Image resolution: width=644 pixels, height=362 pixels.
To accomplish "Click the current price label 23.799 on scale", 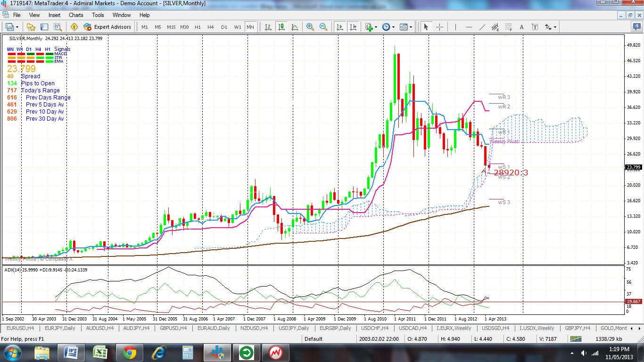I will point(633,167).
